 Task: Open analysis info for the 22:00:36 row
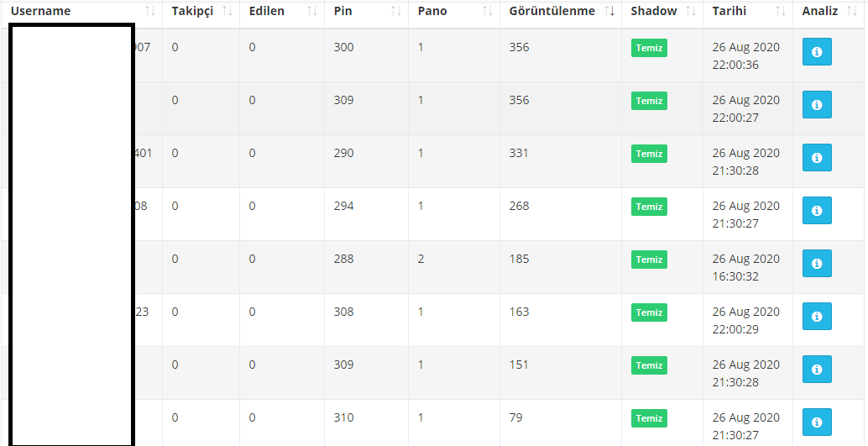tap(817, 52)
